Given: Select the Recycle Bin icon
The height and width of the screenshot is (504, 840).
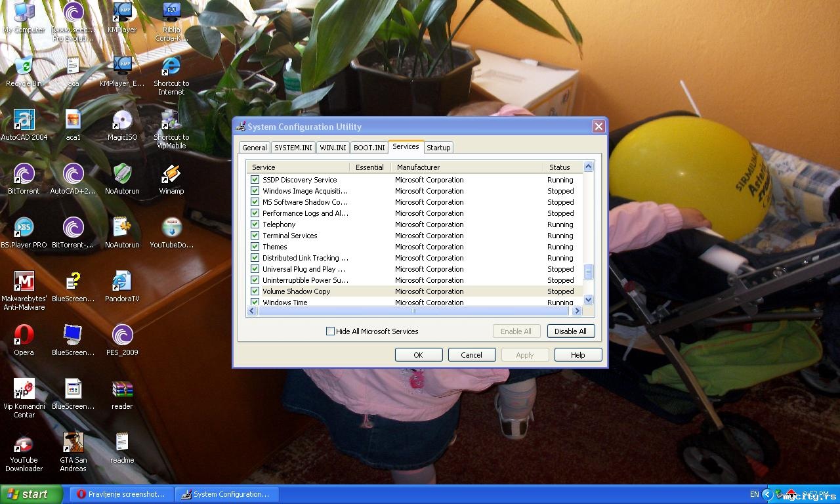Looking at the screenshot, I should (24, 71).
